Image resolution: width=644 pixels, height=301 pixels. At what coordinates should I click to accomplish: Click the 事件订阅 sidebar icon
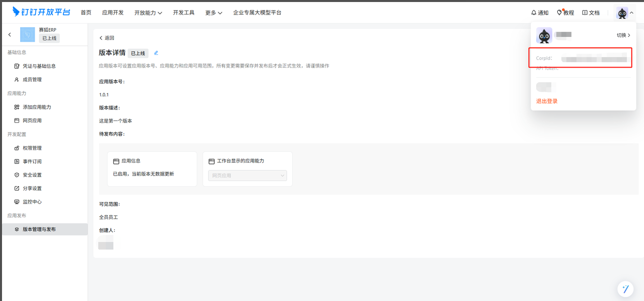click(17, 161)
